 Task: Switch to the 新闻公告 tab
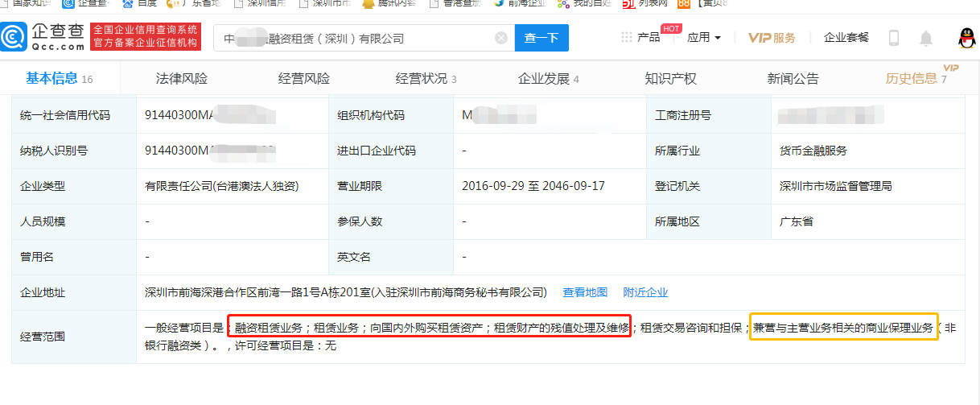click(793, 78)
